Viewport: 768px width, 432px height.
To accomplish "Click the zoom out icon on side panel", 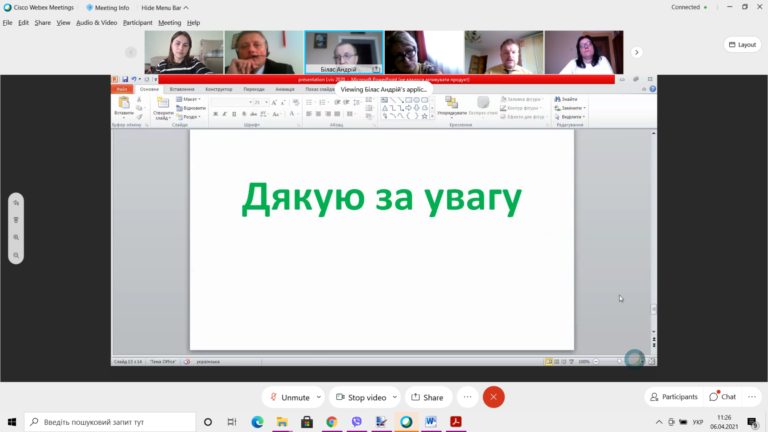I will (x=16, y=255).
